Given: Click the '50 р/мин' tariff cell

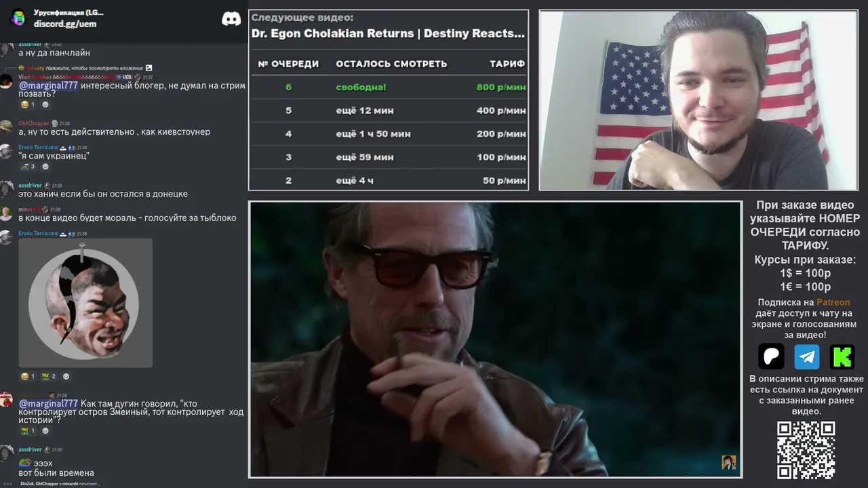Looking at the screenshot, I should 505,180.
